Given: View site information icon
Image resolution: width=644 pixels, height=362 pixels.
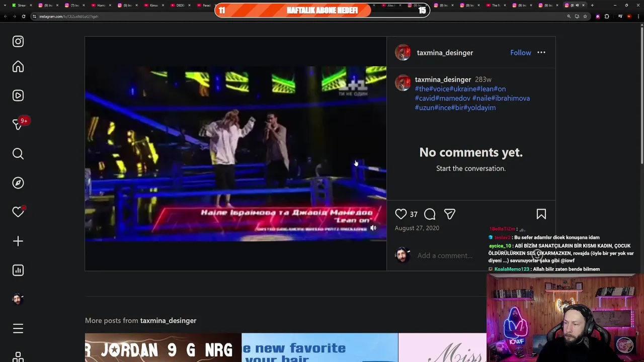Looking at the screenshot, I should (35, 16).
